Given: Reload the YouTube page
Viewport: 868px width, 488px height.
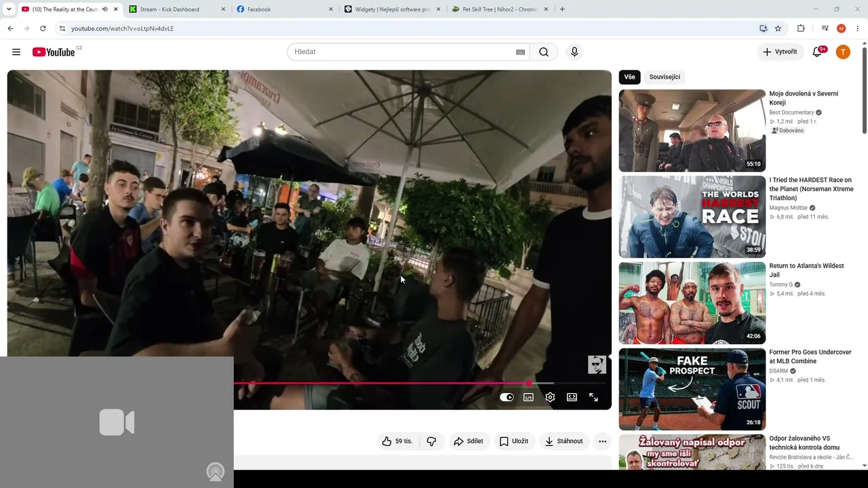Looking at the screenshot, I should coord(43,28).
